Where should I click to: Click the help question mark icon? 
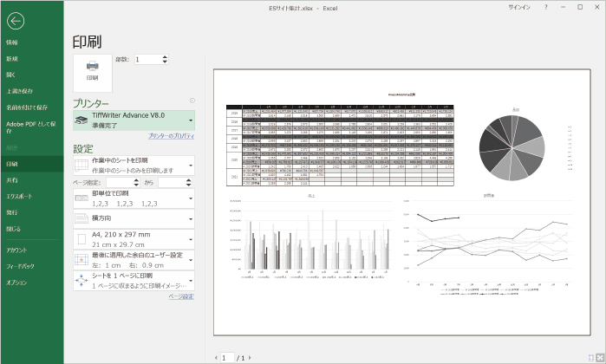pyautogui.click(x=545, y=7)
